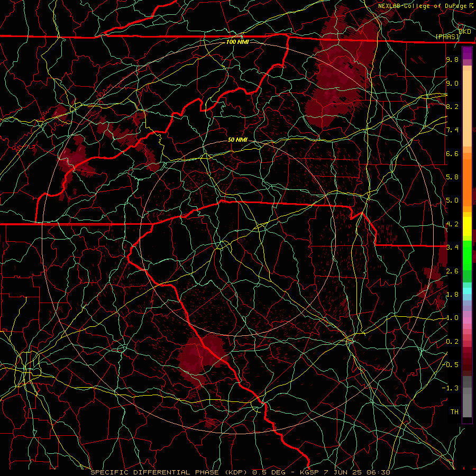Click the cyan color bar segment
Image resolution: width=476 pixels, height=476 pixels.
tap(467, 291)
